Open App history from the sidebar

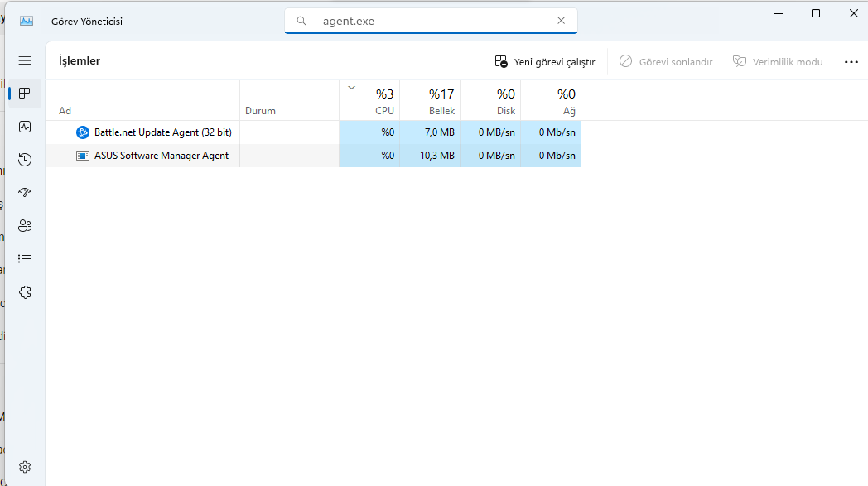coord(25,160)
